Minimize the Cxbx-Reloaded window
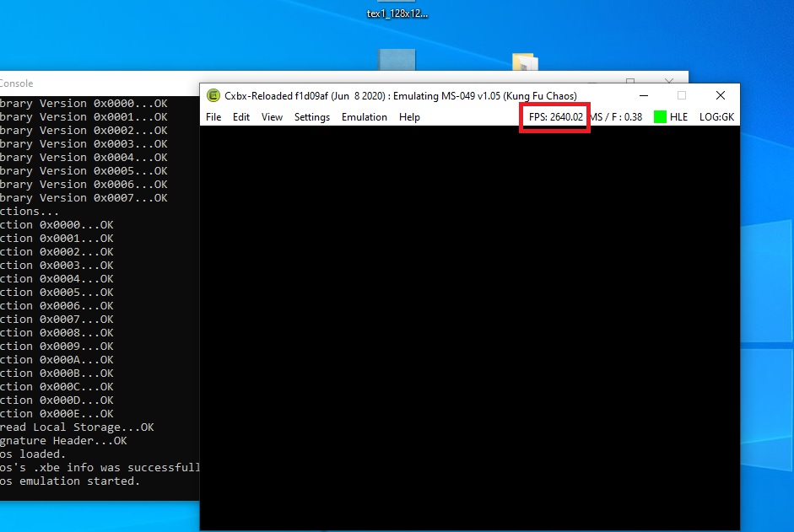The width and height of the screenshot is (794, 532). (x=644, y=95)
